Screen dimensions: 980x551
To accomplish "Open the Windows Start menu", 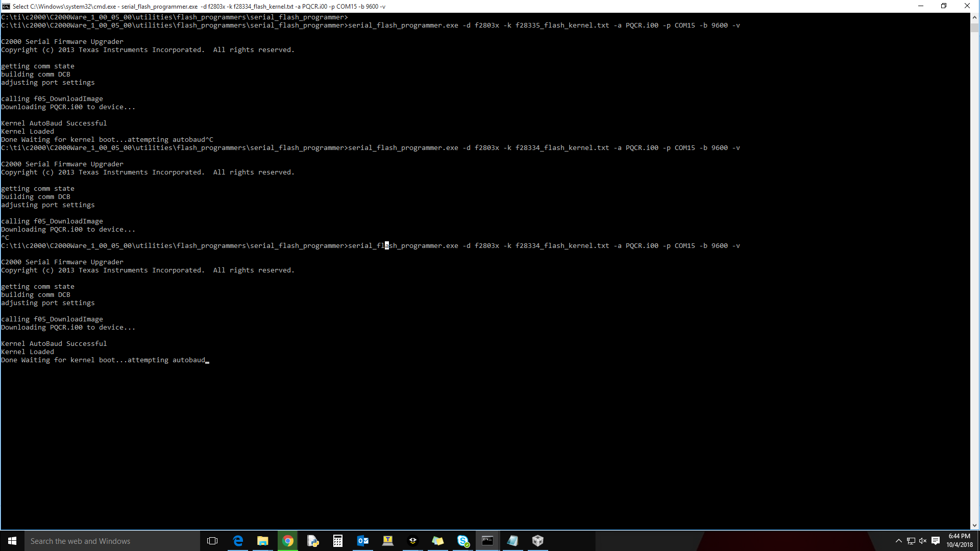I will (x=12, y=541).
